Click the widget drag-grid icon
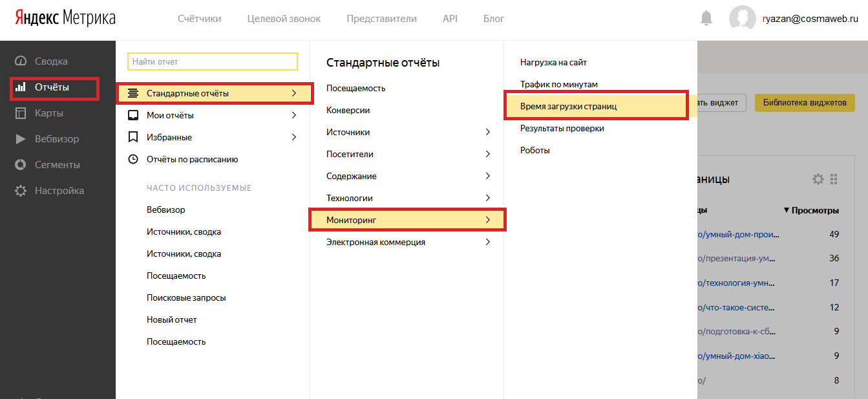 tap(834, 179)
